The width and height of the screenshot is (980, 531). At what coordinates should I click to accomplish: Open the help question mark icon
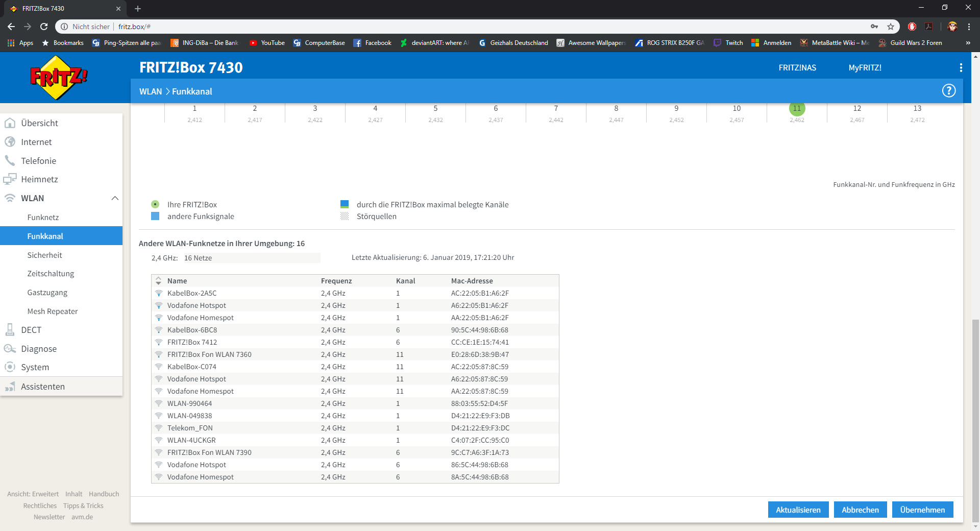click(948, 91)
